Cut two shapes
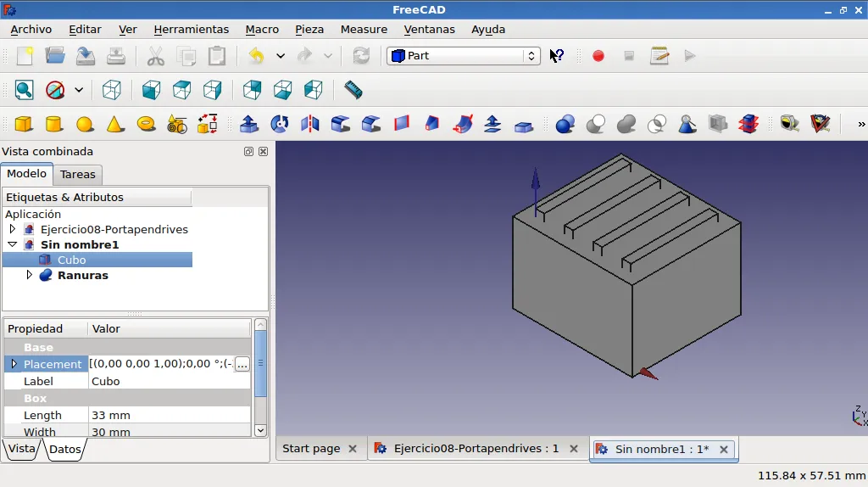This screenshot has width=868, height=487. pos(596,124)
